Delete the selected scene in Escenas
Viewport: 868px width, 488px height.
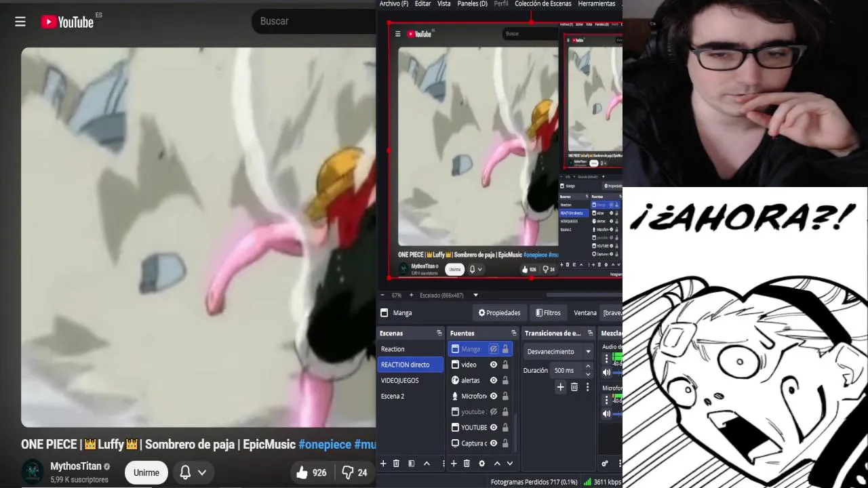click(396, 464)
